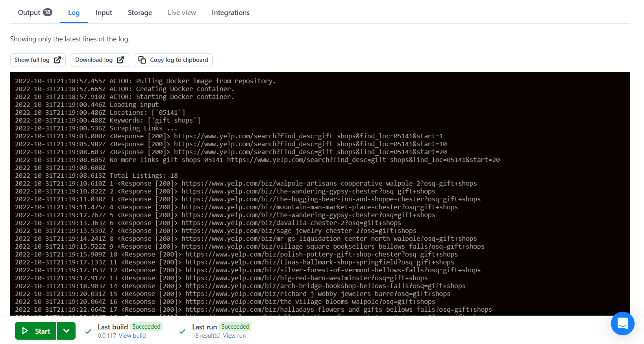Open the View run link
The width and height of the screenshot is (644, 344).
[x=234, y=336]
